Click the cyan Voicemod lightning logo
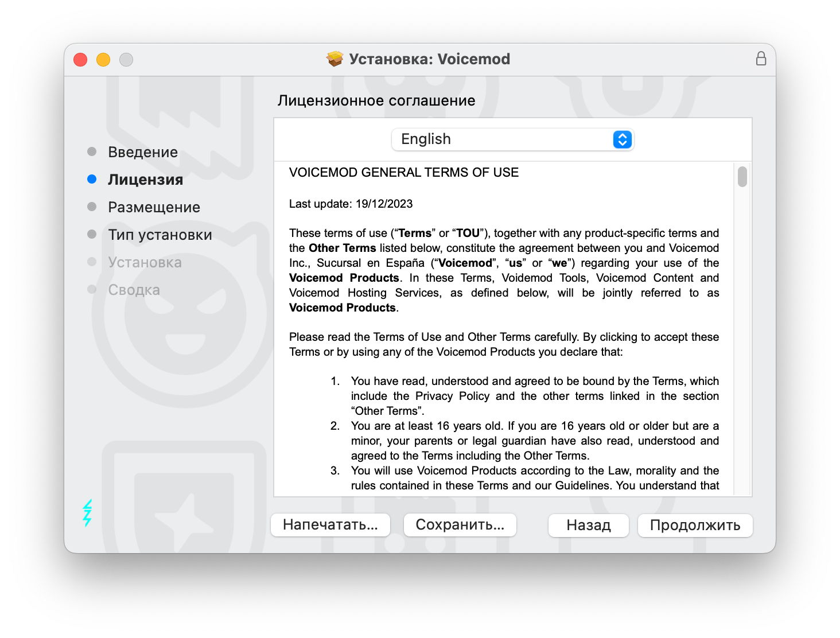The image size is (840, 638). 87,512
